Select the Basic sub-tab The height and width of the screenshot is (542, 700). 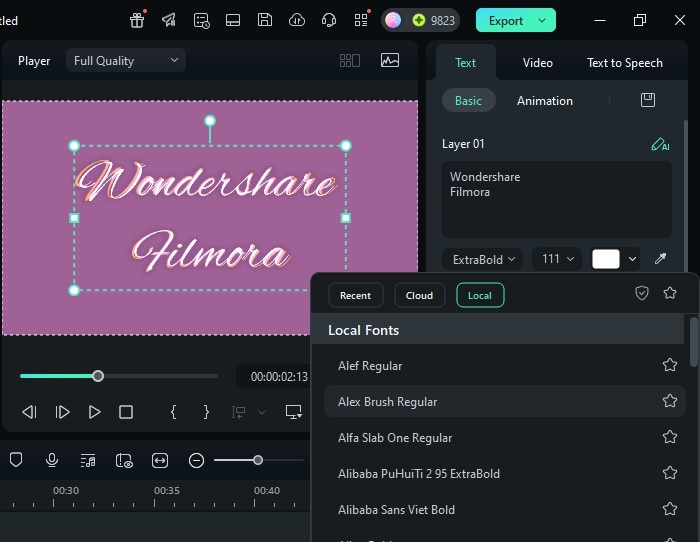tap(468, 100)
